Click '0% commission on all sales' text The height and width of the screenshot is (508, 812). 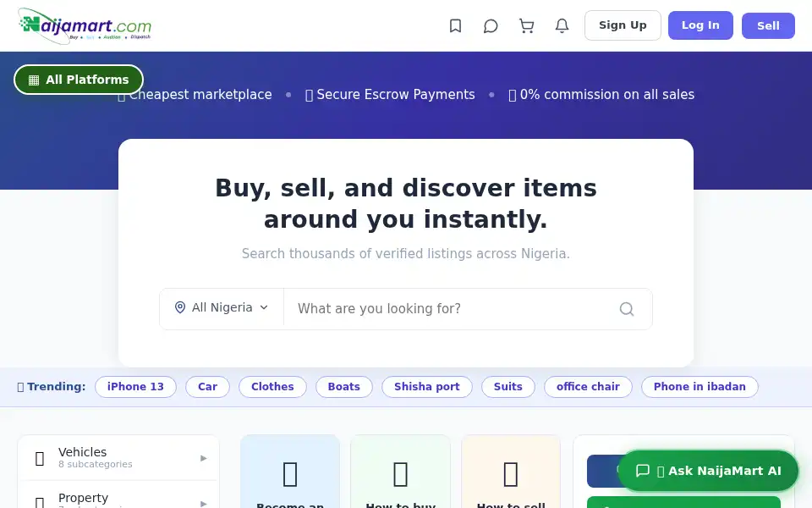pos(607,94)
